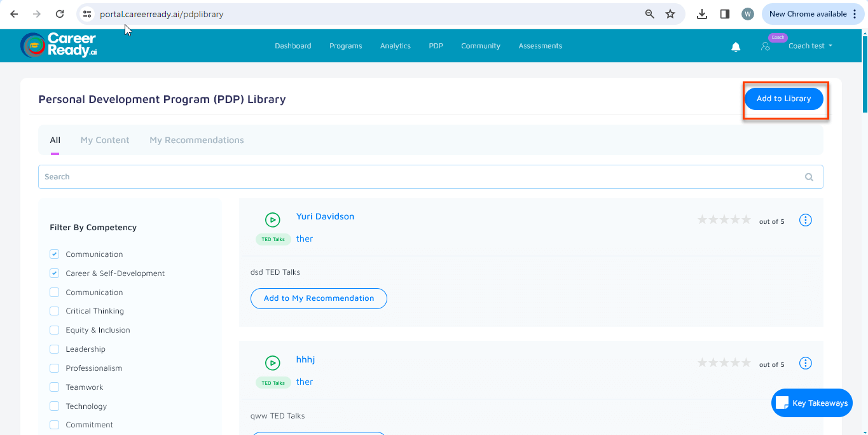
Task: Click the search magnifier icon
Action: (x=808, y=177)
